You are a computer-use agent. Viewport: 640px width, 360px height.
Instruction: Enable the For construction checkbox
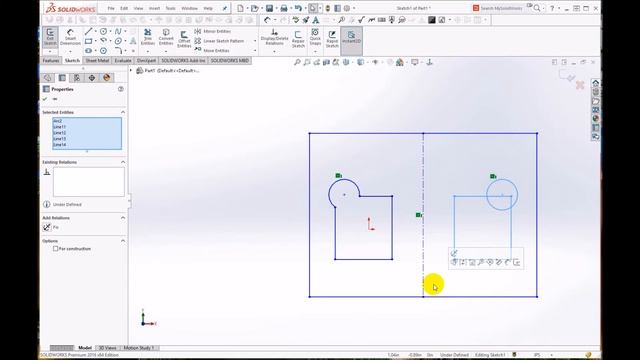coord(56,249)
